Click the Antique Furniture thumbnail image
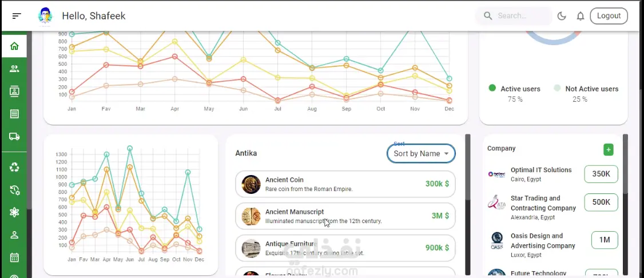This screenshot has height=278, width=644. coord(251,248)
